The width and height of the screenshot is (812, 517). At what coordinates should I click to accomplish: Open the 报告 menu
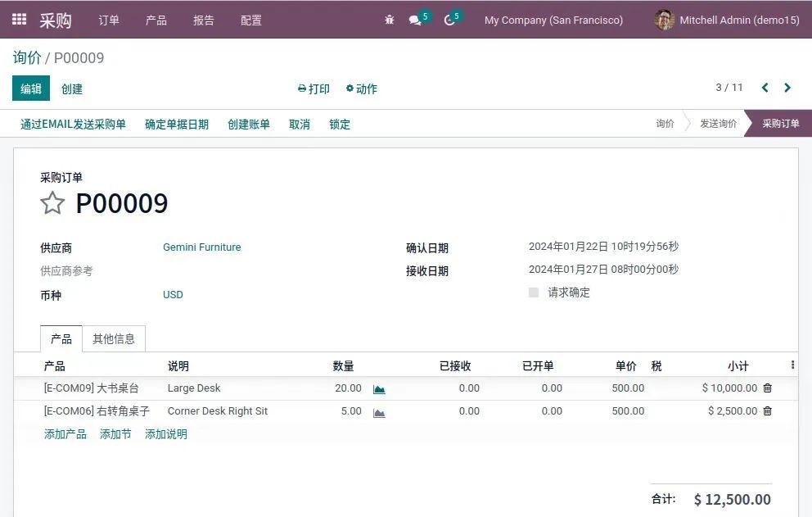tap(204, 20)
